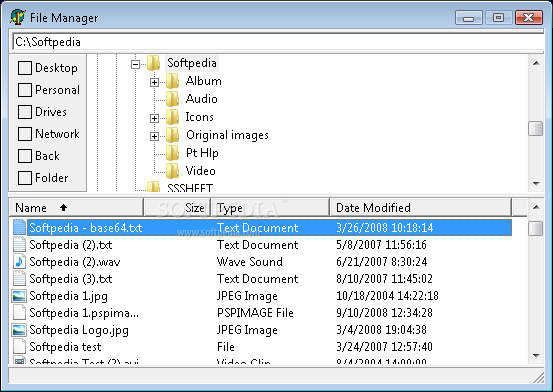Click the folder tree scrollbar thumb
This screenshot has height=392, width=553.
(536, 128)
